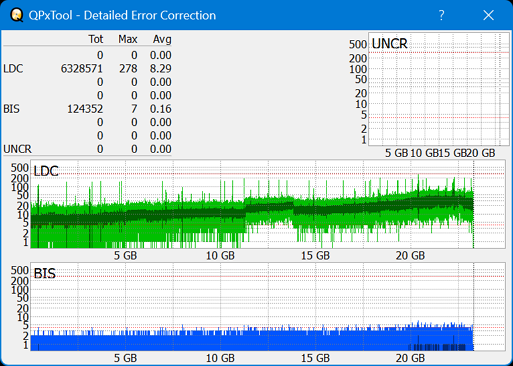Click the Avg column header
Viewport: 513px width, 366px height.
point(162,39)
